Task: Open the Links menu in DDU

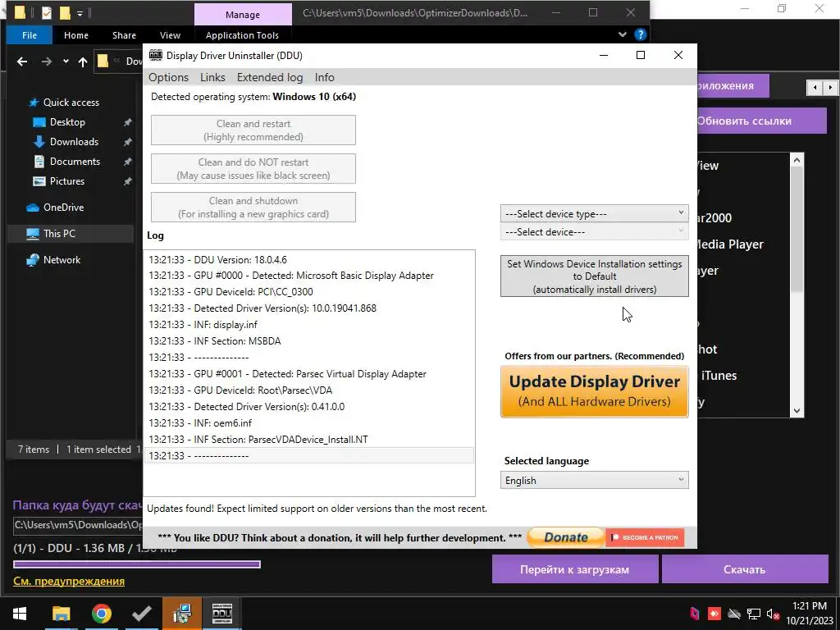Action: tap(212, 77)
